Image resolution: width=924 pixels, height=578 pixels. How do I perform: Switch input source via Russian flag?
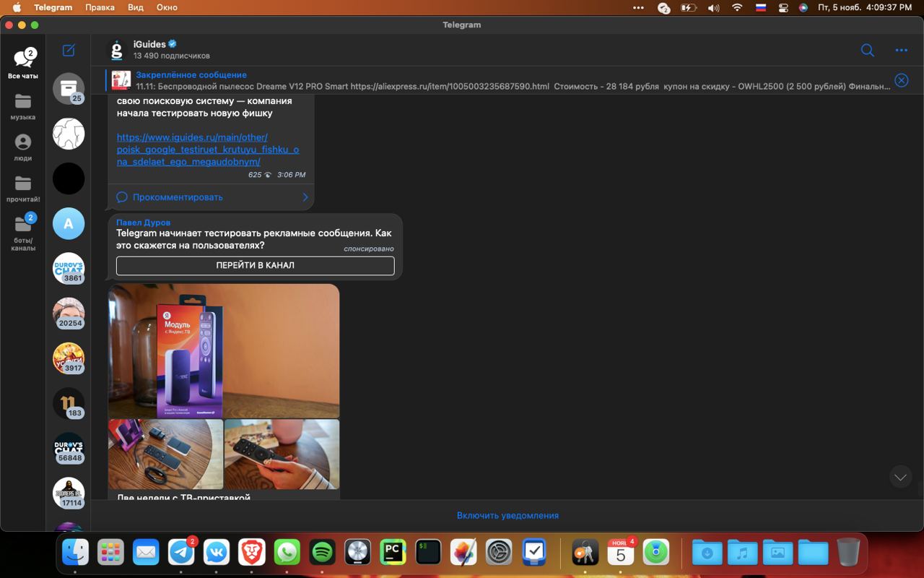[x=761, y=7]
